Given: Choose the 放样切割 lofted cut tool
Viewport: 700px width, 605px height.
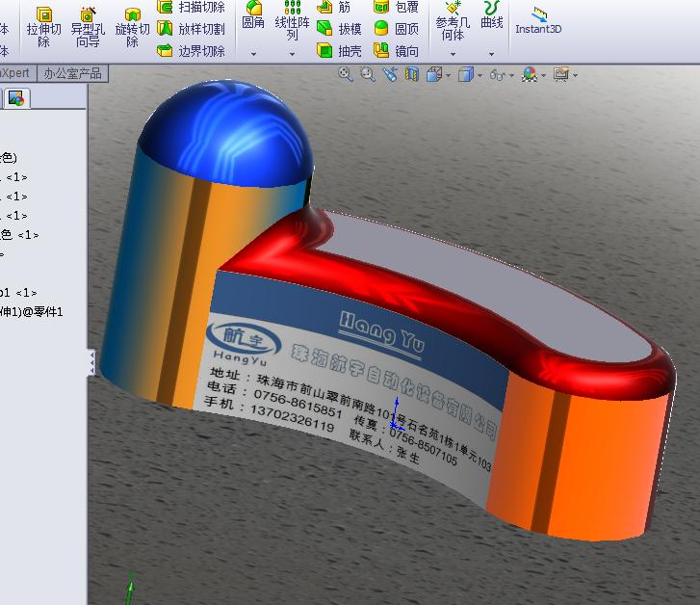Looking at the screenshot, I should point(191,29).
